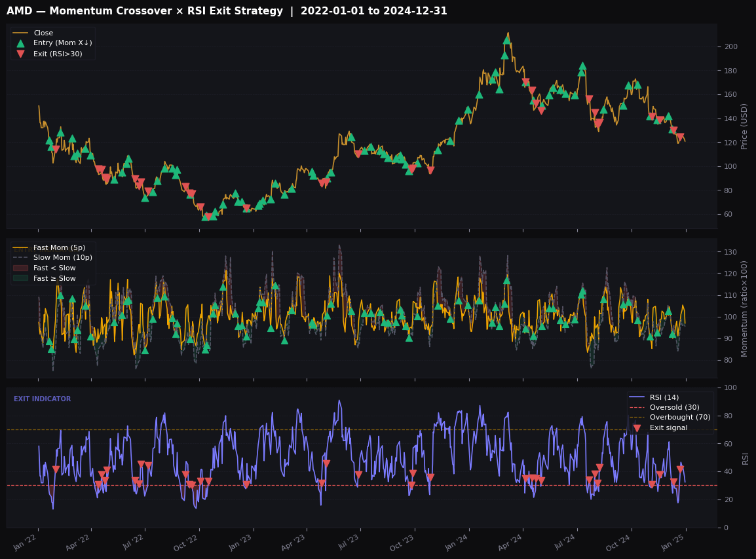
Task: Click the Overbought (70) dashed swatch in legend
Action: tap(637, 418)
